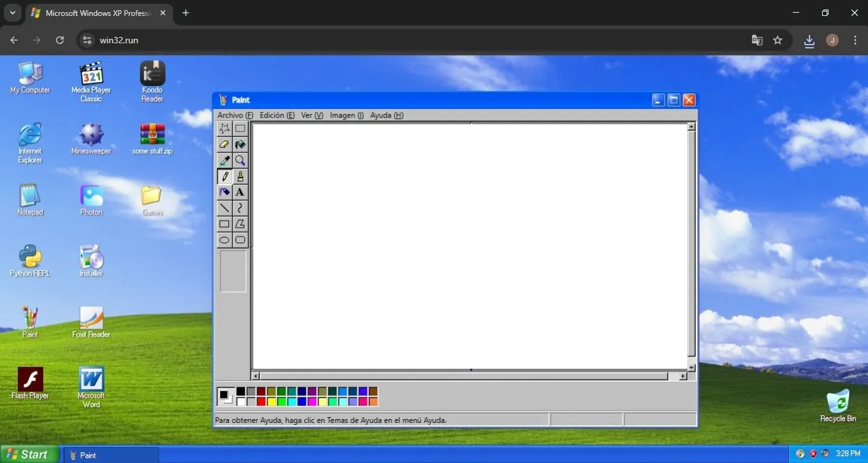
Task: Open the Ver menu
Action: 312,115
